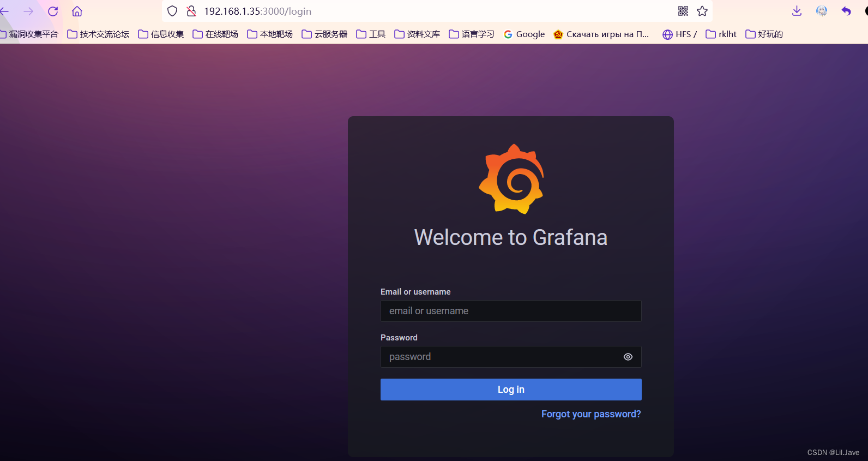Reload the Grafana login page
The height and width of the screenshot is (461, 868).
(53, 11)
